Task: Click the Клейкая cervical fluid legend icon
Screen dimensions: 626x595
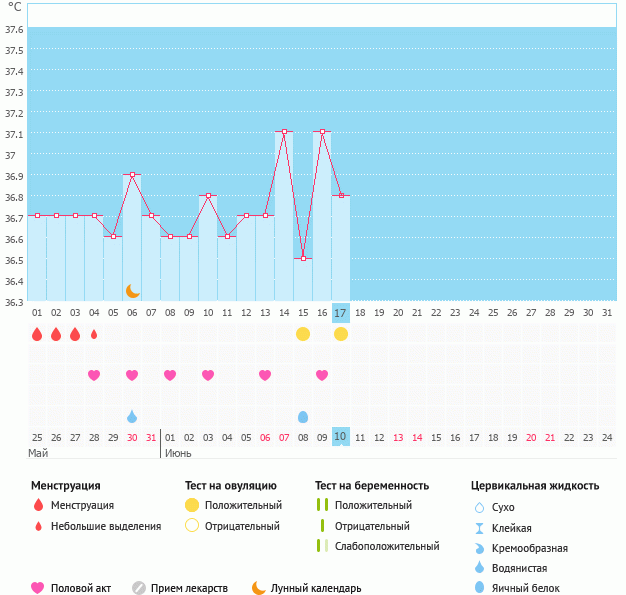Action: (479, 528)
